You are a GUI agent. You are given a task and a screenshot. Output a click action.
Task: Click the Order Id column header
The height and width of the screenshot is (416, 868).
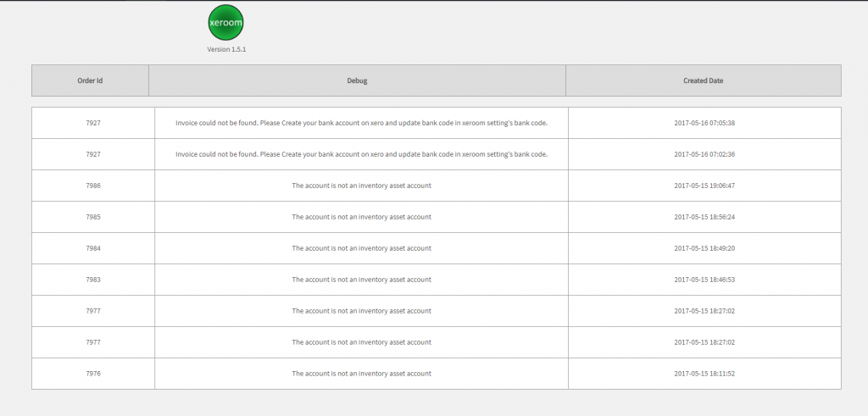[x=90, y=80]
